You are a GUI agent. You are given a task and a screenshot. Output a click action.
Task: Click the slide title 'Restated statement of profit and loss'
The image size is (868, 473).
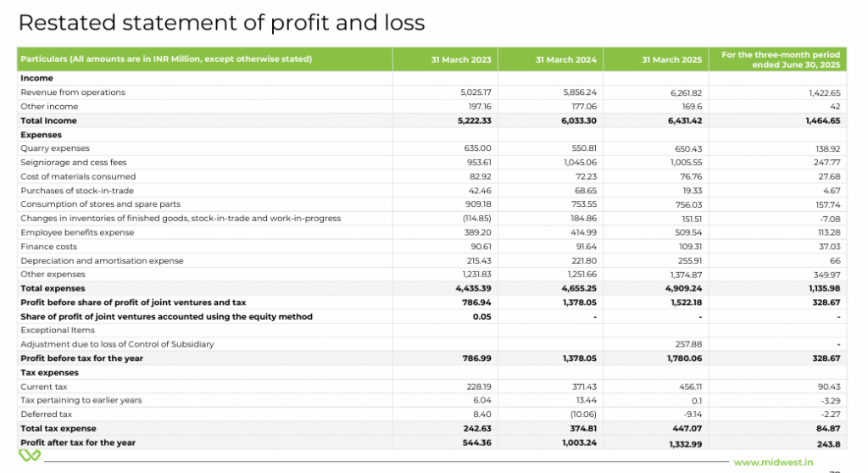[221, 23]
